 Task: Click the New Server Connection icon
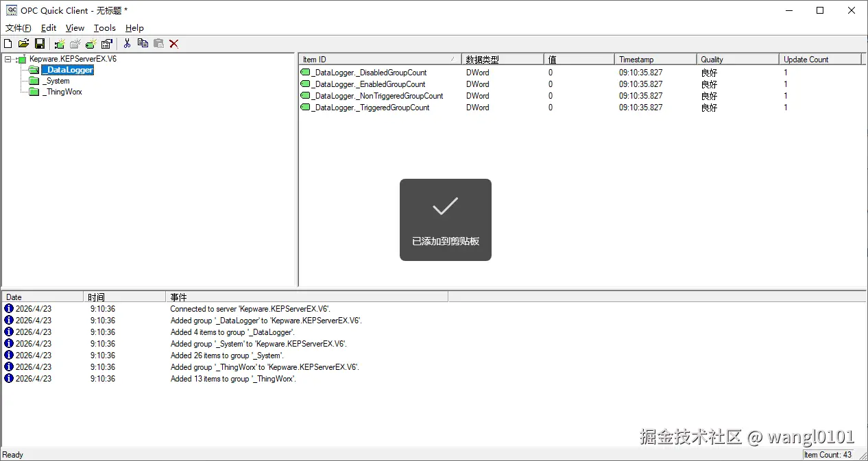pos(60,44)
